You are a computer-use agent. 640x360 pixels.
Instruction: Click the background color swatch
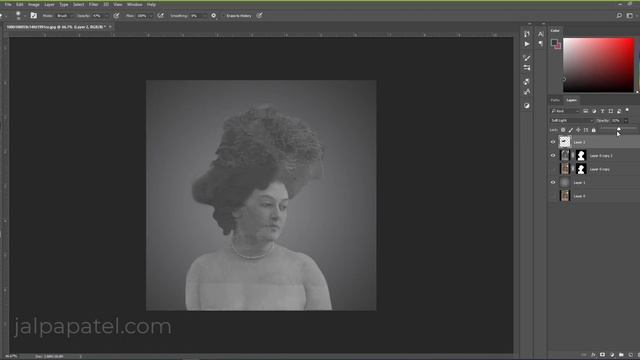pos(558,46)
